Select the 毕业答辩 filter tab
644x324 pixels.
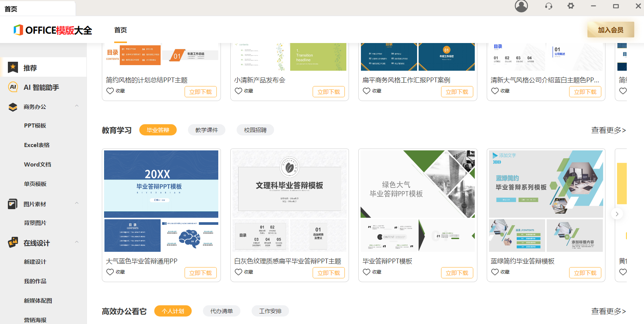click(158, 130)
